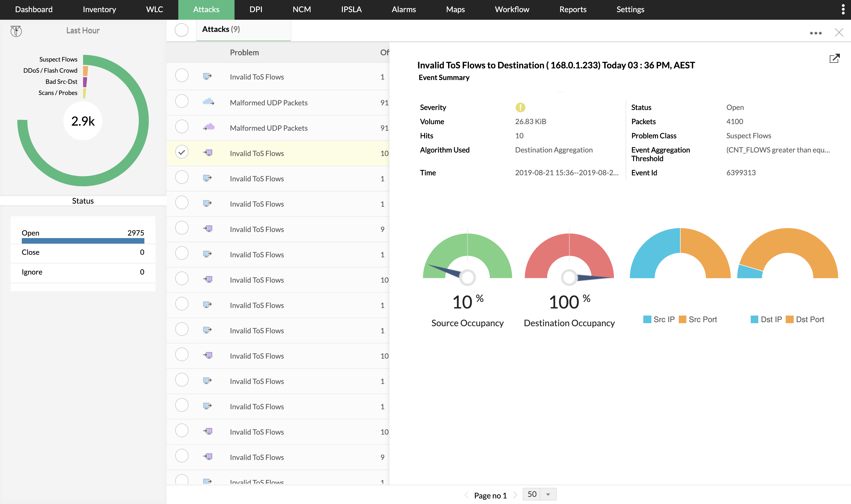Switch to the NCM tab
The width and height of the screenshot is (851, 504).
click(x=302, y=10)
